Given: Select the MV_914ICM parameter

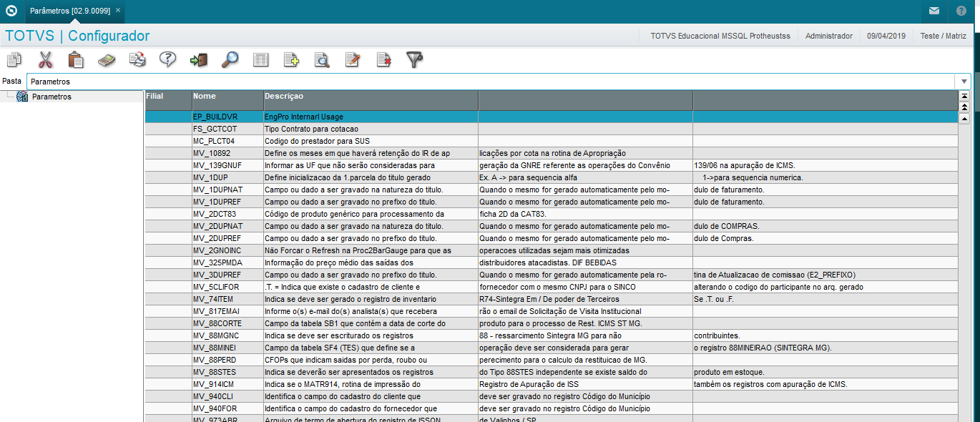Looking at the screenshot, I should tap(551, 384).
